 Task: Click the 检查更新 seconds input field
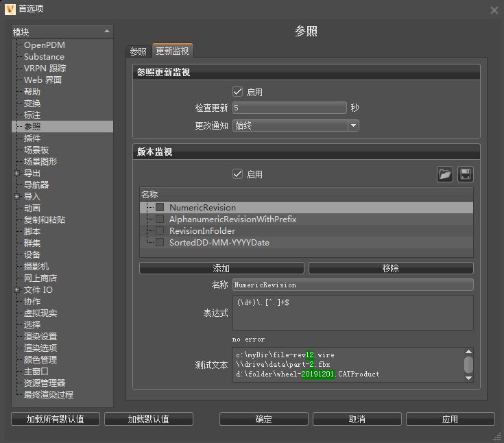pyautogui.click(x=289, y=108)
